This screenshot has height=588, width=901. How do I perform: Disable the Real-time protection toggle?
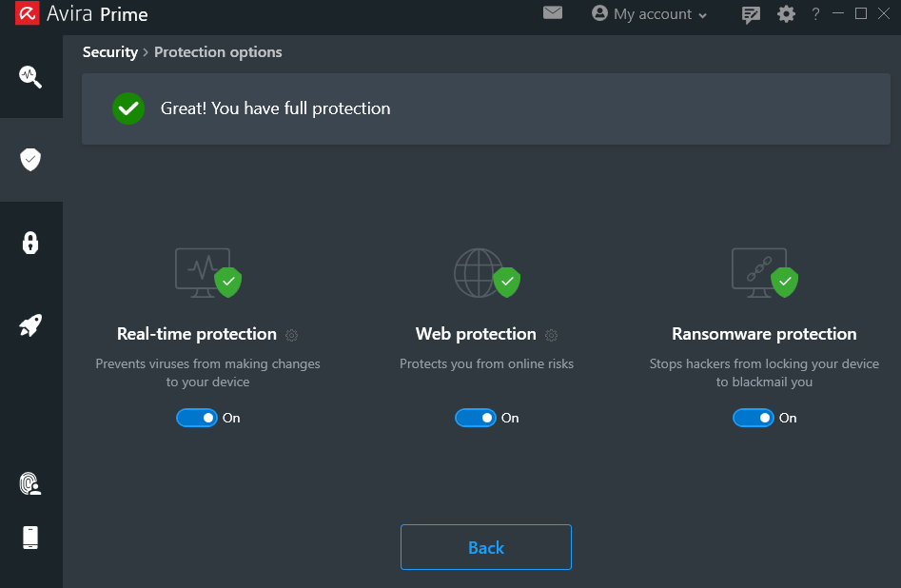click(197, 418)
